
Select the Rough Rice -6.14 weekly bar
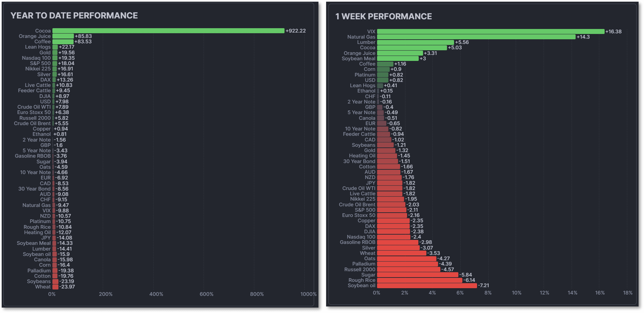coord(420,280)
